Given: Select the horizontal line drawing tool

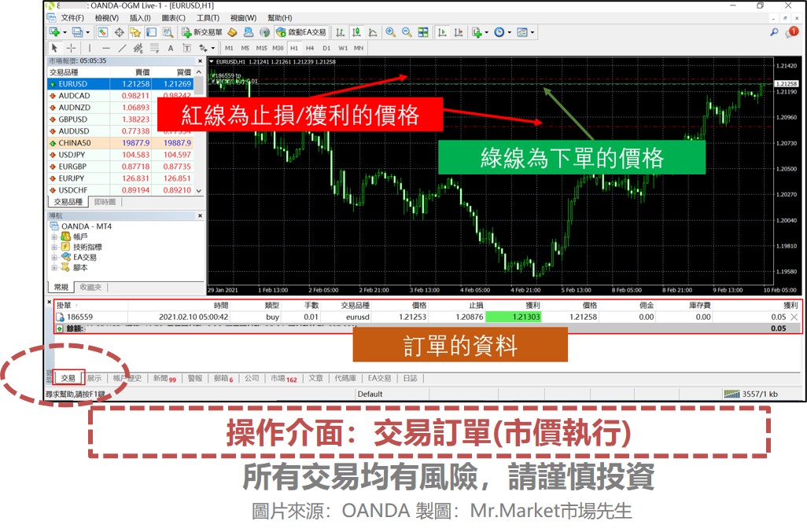Looking at the screenshot, I should (x=106, y=48).
